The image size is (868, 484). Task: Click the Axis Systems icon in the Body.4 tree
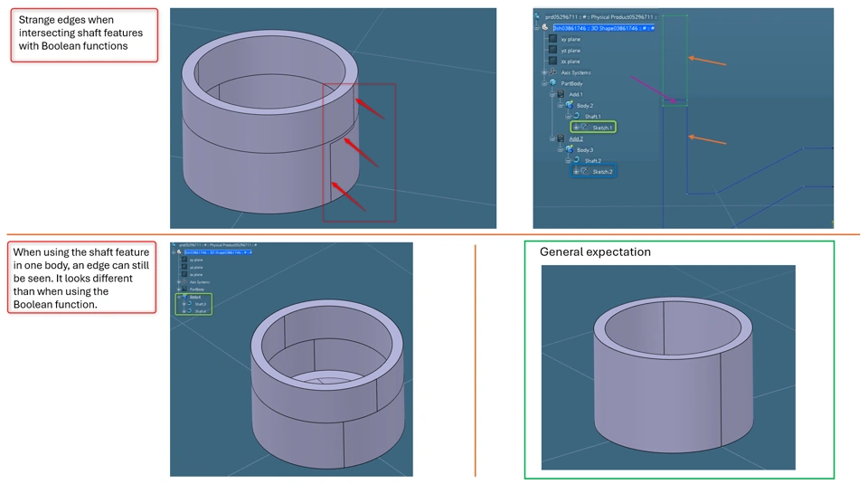click(x=184, y=282)
